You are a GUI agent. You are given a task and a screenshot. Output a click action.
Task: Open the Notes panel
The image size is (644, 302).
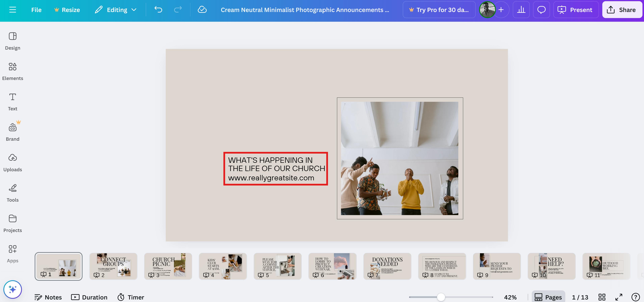coord(48,297)
